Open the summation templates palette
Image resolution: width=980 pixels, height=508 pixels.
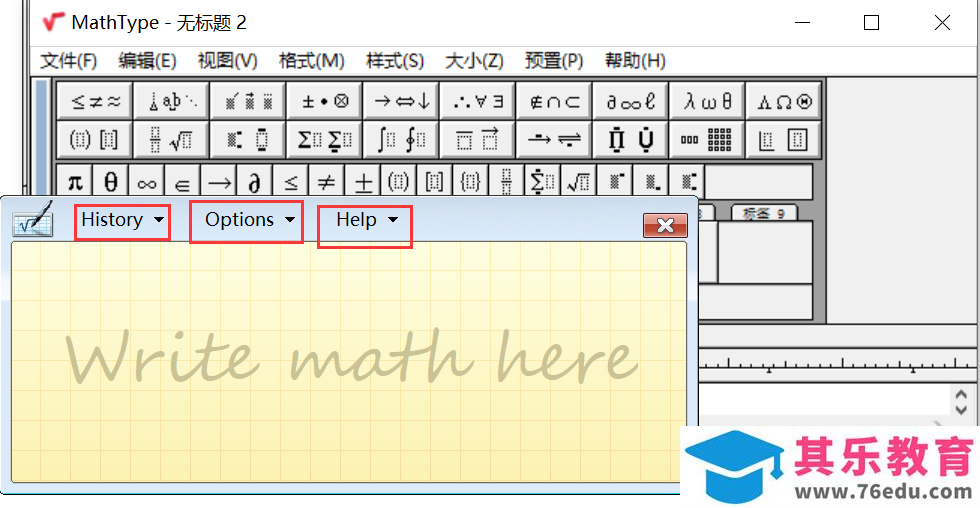click(x=324, y=139)
